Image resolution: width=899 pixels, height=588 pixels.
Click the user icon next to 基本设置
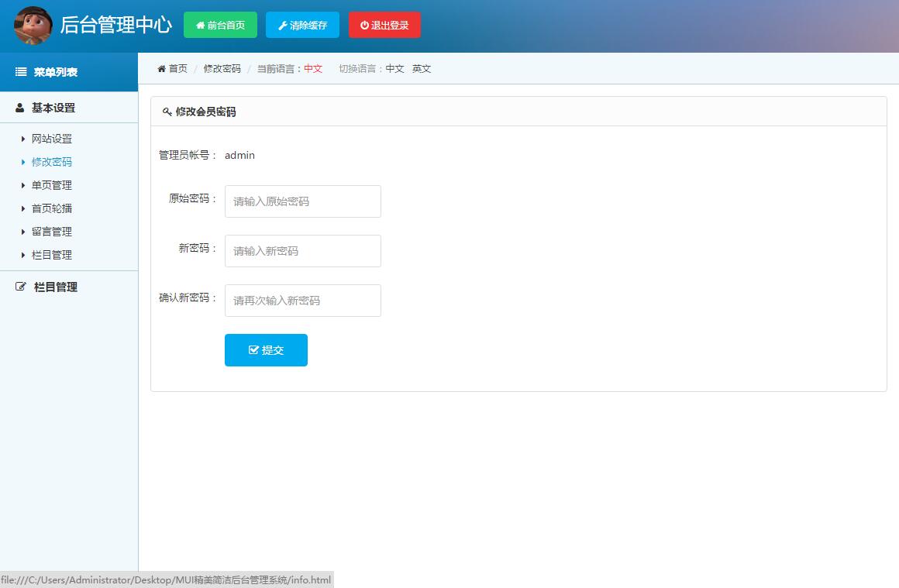tap(19, 108)
